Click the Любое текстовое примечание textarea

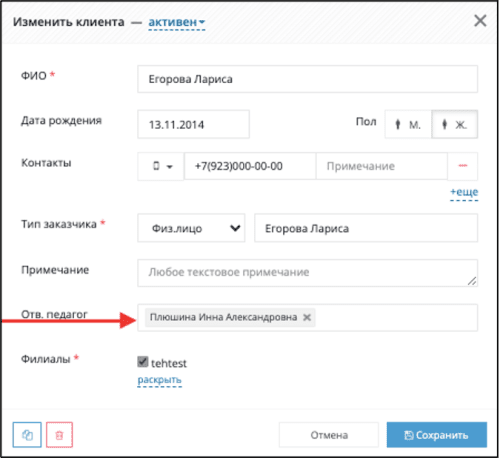(307, 273)
